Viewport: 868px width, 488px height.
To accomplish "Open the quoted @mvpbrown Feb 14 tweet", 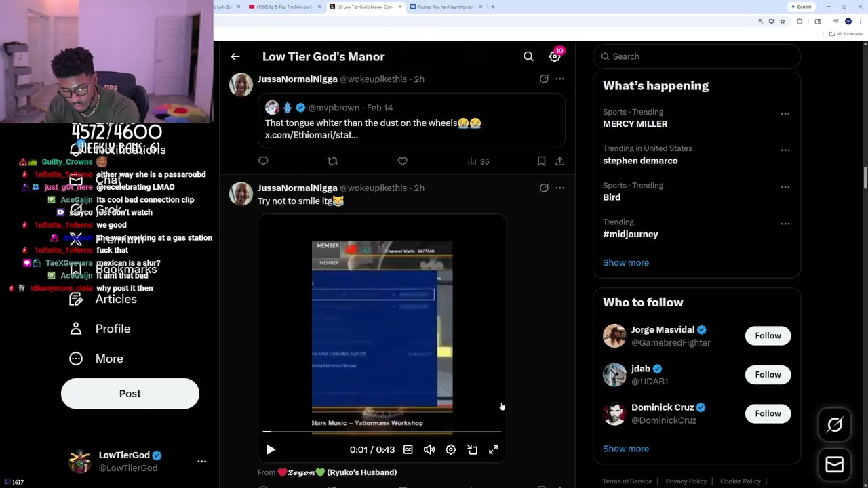I will pyautogui.click(x=412, y=121).
